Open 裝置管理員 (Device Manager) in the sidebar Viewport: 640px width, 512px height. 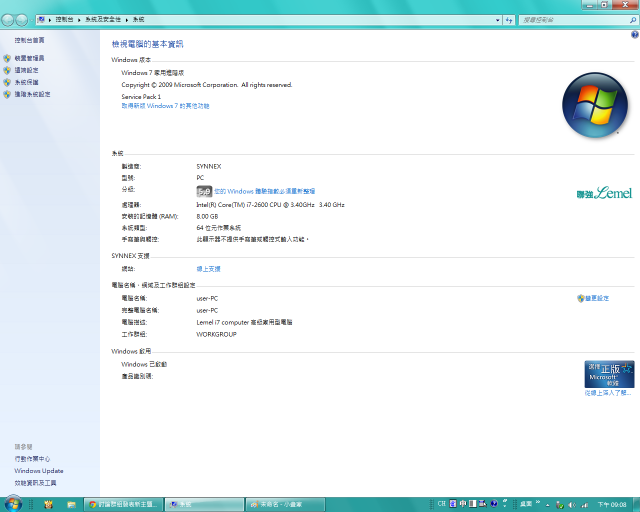coord(29,58)
